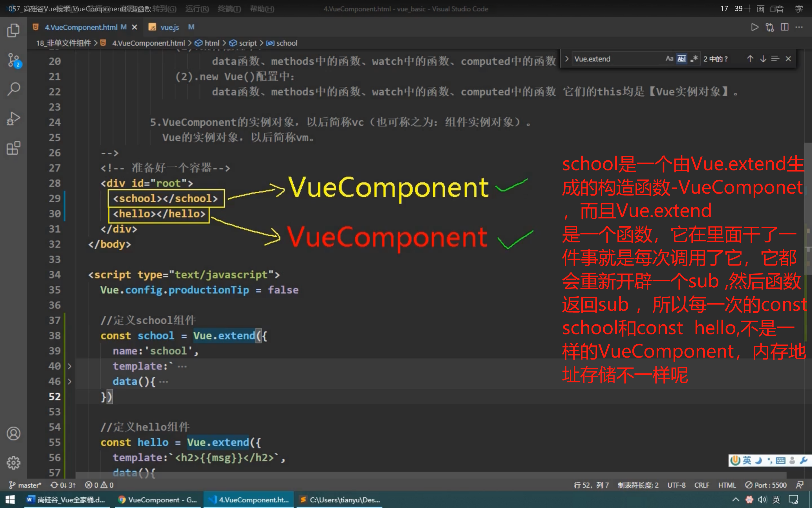This screenshot has height=508, width=812.
Task: Click the 4.VueComponent.html breadcrumb
Action: pos(148,43)
